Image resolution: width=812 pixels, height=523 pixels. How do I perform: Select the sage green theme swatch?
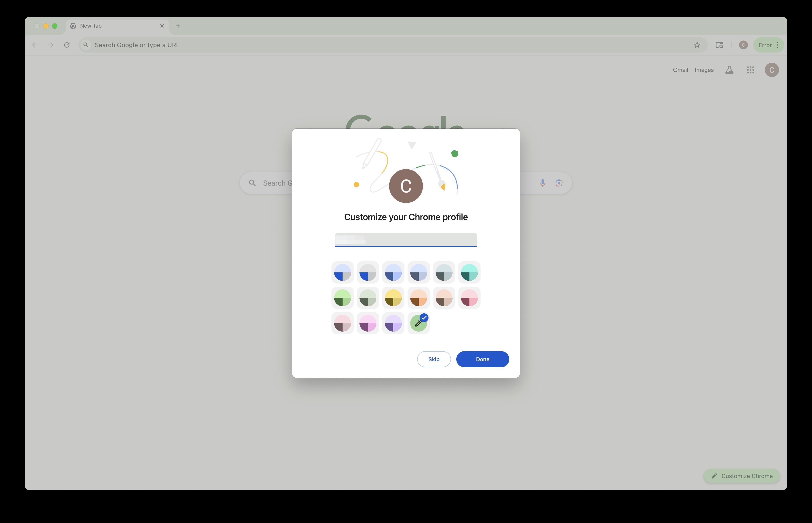368,298
